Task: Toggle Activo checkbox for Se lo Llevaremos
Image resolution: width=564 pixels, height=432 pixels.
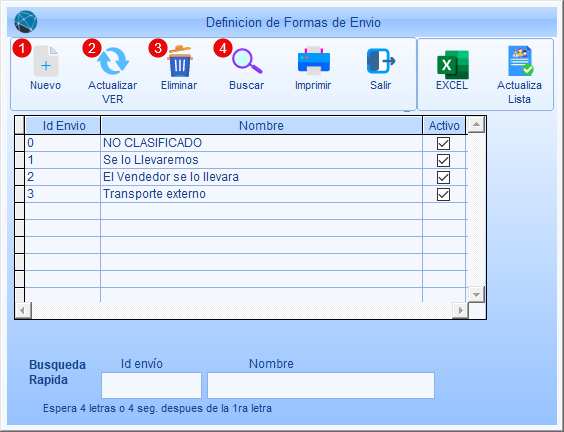Action: [x=443, y=160]
